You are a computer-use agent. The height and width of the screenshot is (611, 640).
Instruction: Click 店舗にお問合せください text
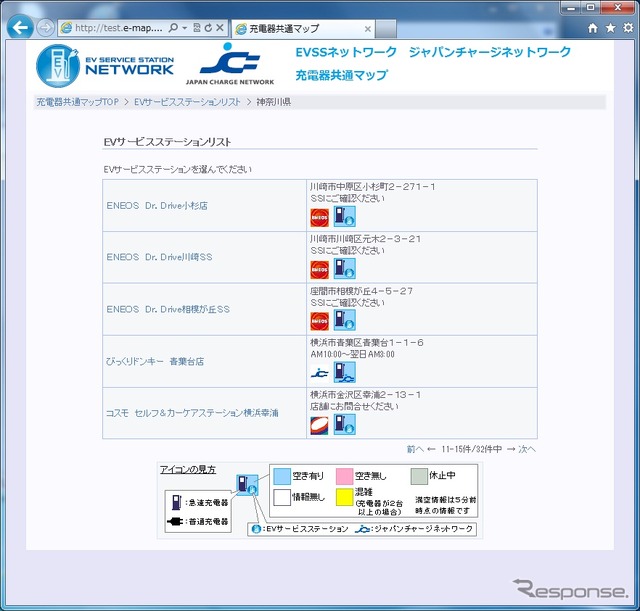tap(354, 407)
